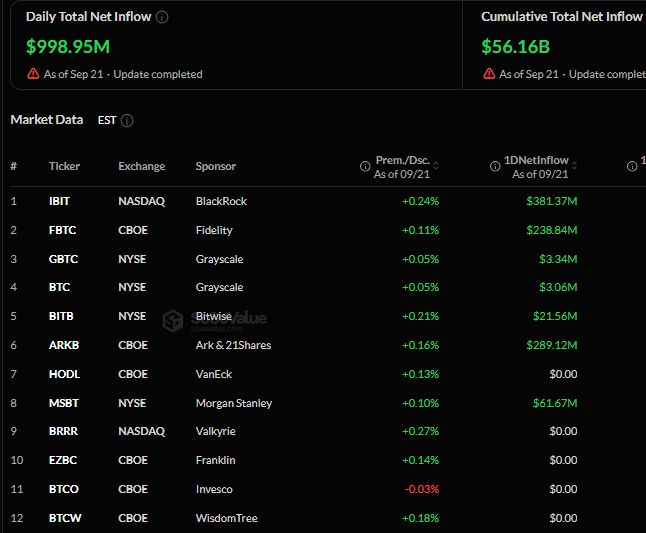Sort table by 1DNetInflow sort arrows

point(574,166)
